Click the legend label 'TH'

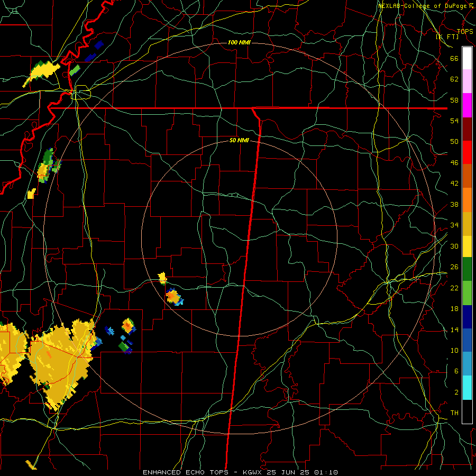click(454, 413)
